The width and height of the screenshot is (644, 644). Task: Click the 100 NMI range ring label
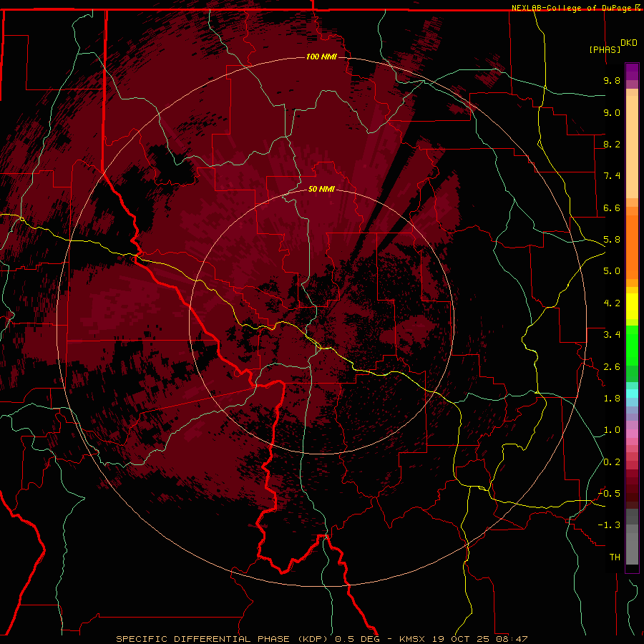321,57
